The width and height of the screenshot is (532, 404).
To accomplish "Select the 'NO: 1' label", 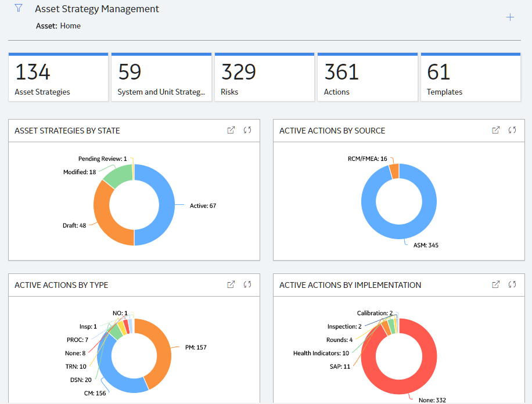I will 120,313.
